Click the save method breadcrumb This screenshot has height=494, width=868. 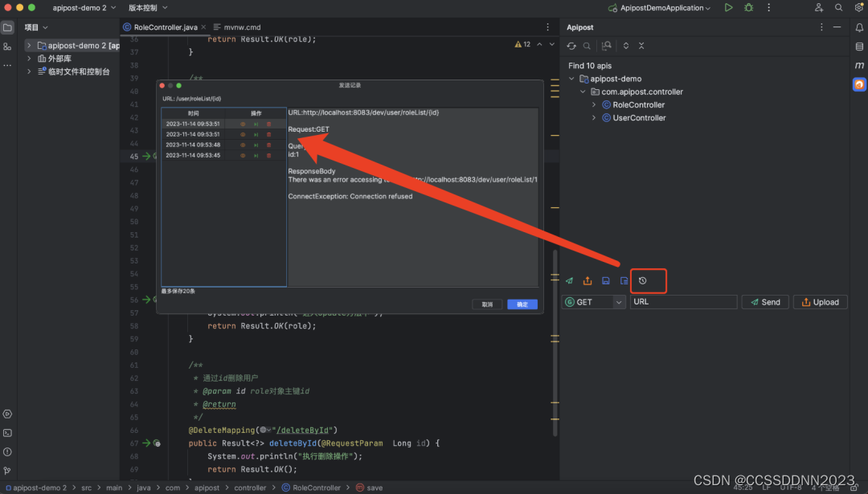click(x=370, y=488)
